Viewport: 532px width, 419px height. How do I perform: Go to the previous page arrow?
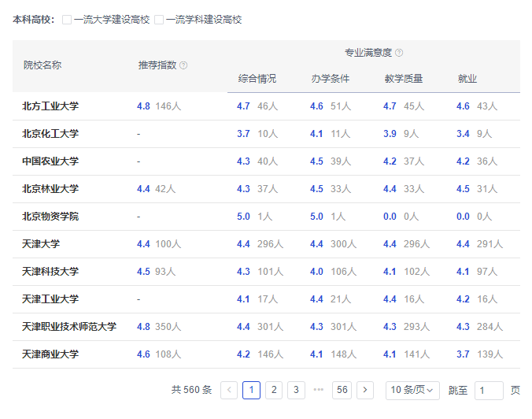(229, 390)
